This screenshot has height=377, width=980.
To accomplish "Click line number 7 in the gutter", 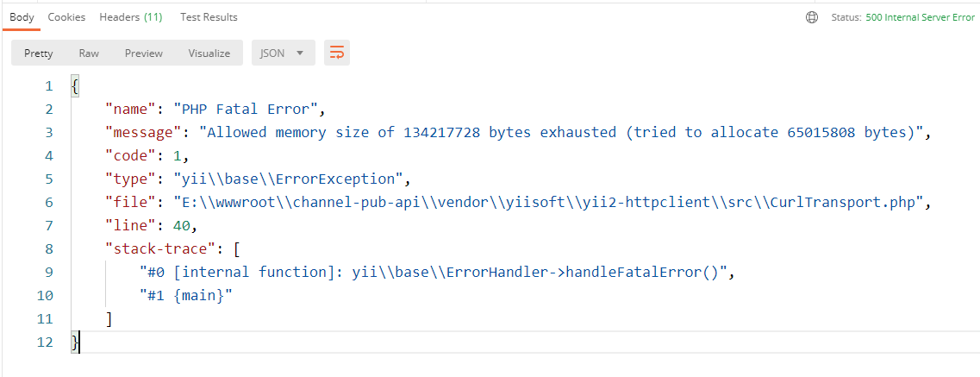I will [48, 226].
